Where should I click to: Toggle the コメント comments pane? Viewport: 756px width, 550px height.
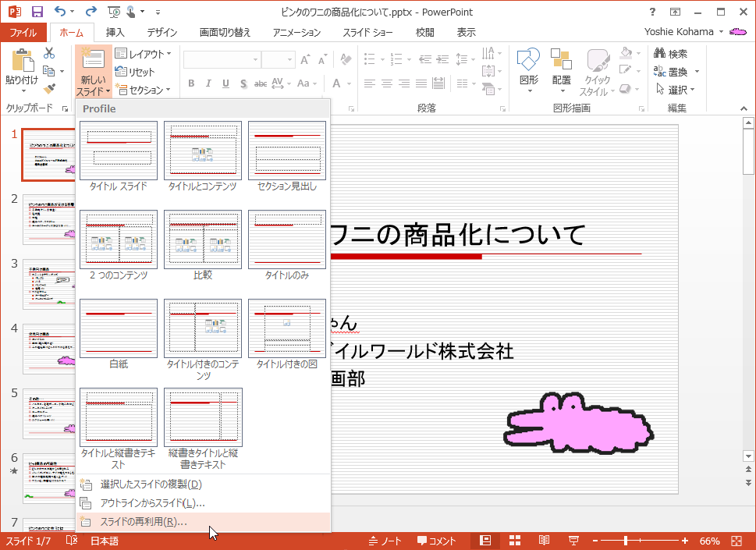(436, 541)
